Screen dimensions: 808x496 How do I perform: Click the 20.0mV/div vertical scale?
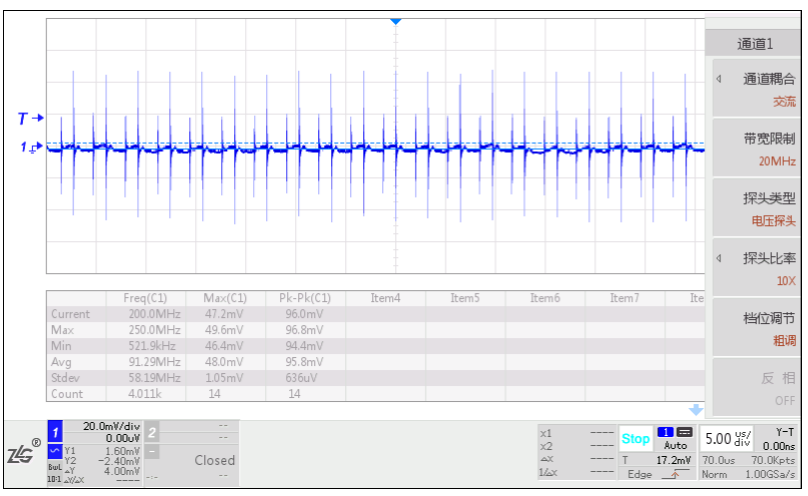111,426
